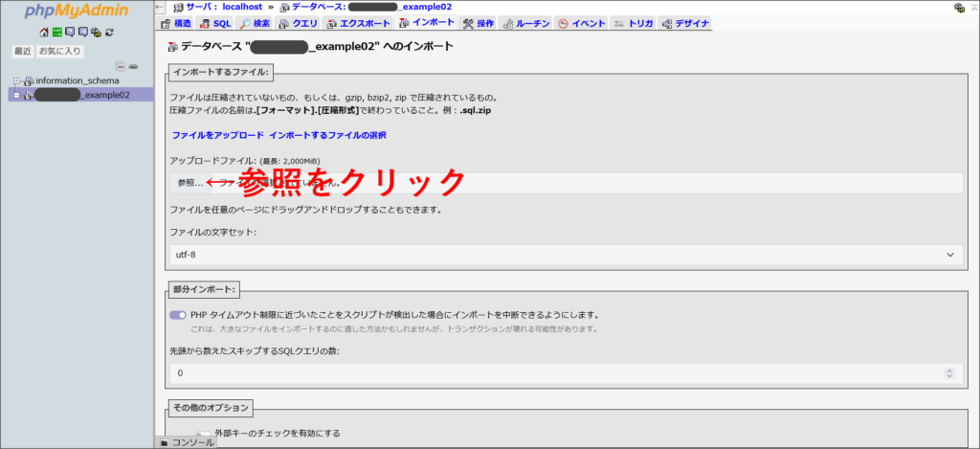Go to the エクスポート tab
This screenshot has height=449, width=980.
click(x=359, y=24)
